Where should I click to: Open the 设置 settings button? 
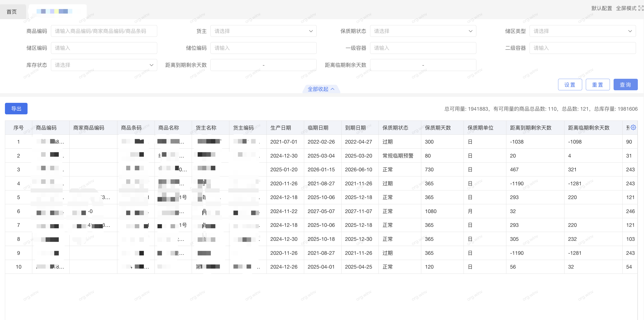[x=570, y=84]
